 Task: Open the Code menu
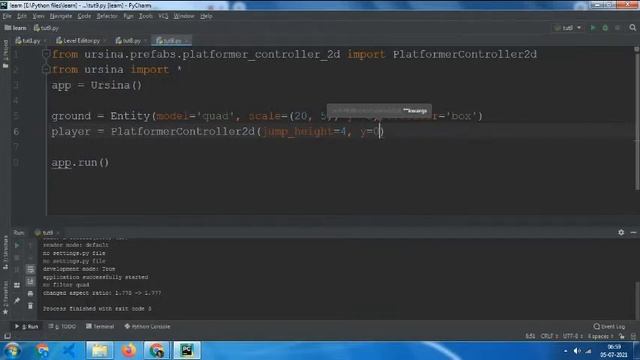point(84,16)
